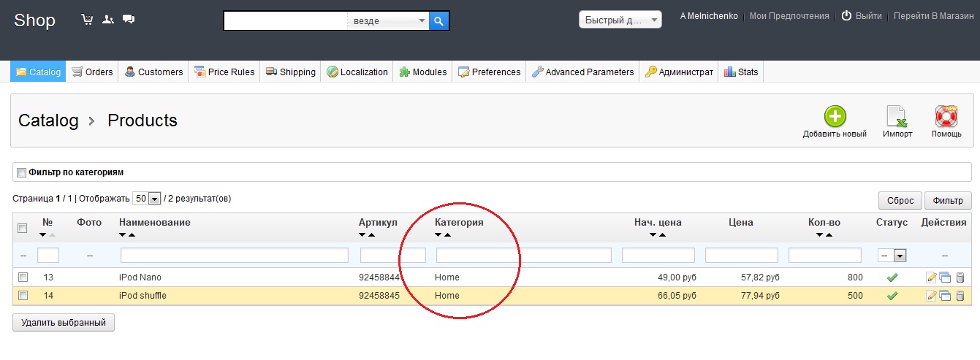
Task: Click the Нач. цена filter input
Action: pyautogui.click(x=658, y=256)
